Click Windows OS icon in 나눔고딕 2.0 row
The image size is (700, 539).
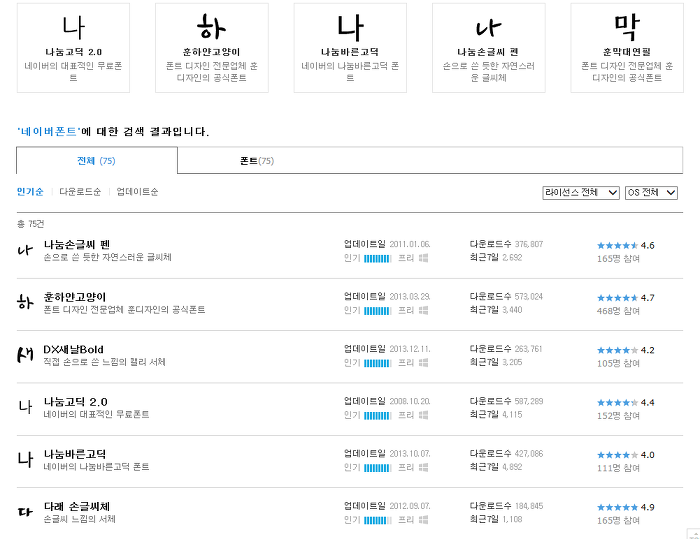tap(424, 415)
